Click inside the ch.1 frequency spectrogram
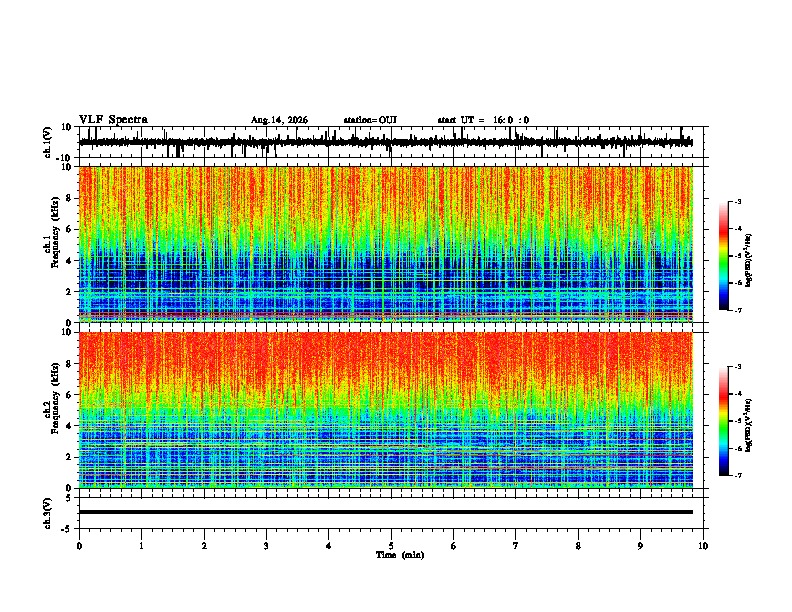The height and width of the screenshot is (612, 792). click(x=385, y=244)
